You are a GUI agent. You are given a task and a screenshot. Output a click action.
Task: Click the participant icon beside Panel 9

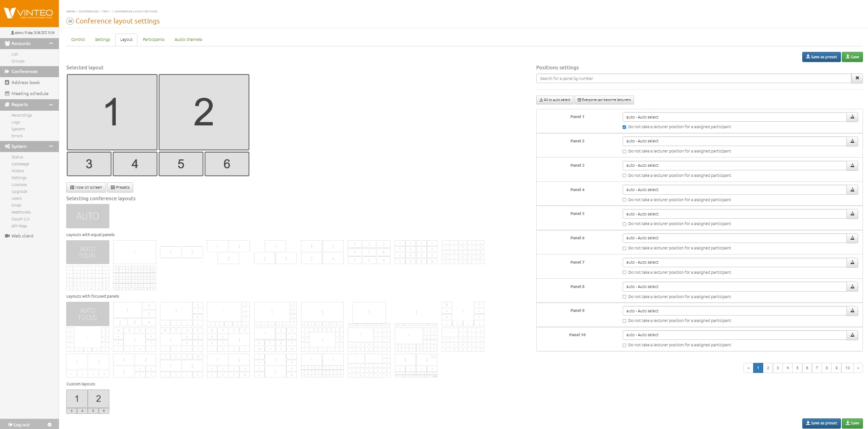click(x=852, y=311)
